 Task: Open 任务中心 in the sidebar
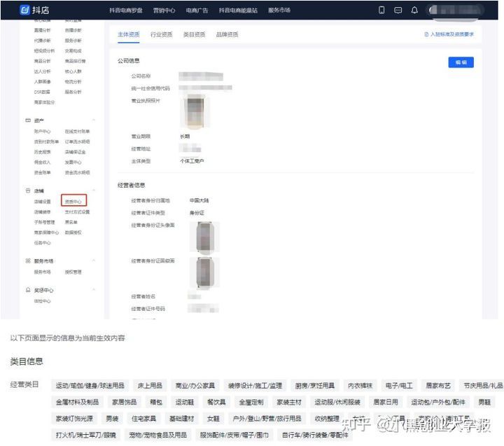[43, 243]
